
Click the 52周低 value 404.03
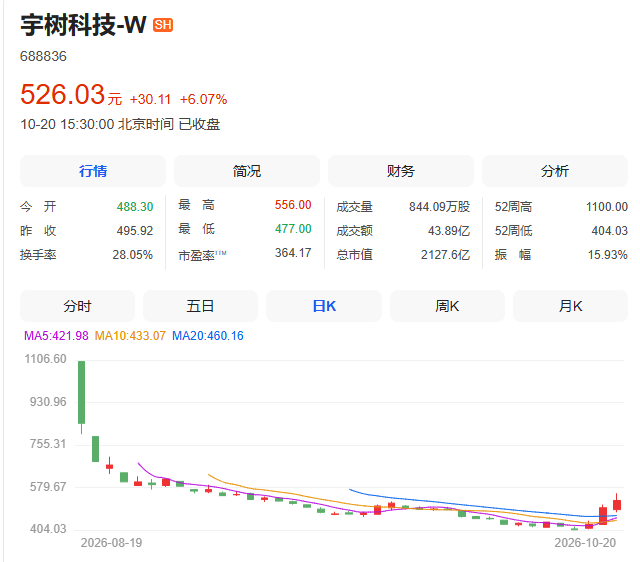[x=610, y=231]
